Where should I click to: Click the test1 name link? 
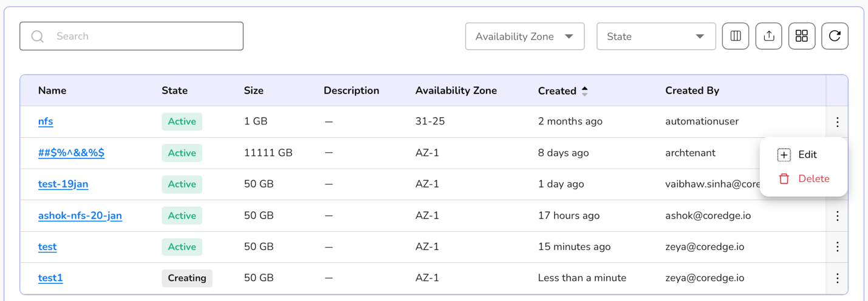point(50,278)
